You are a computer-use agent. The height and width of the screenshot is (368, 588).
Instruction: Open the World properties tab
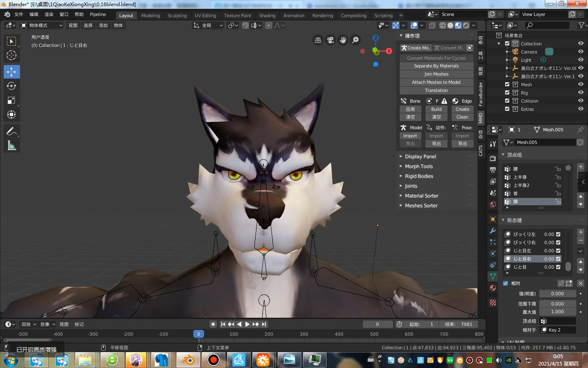click(x=493, y=204)
